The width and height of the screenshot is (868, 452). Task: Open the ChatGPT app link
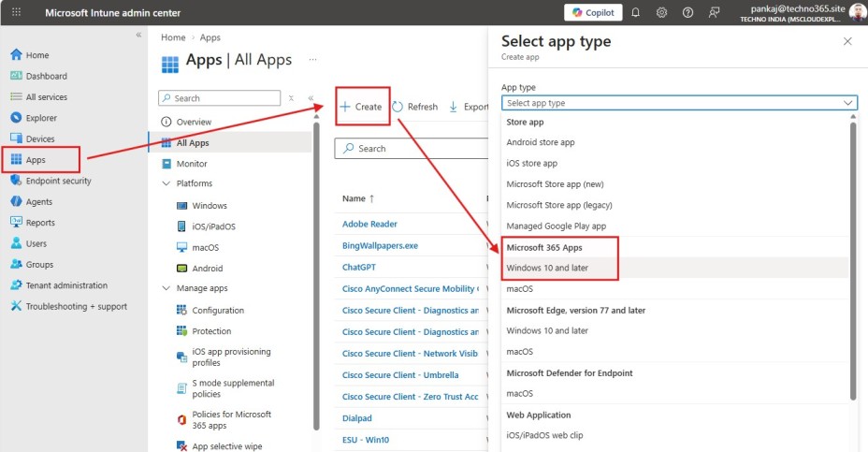pos(359,267)
